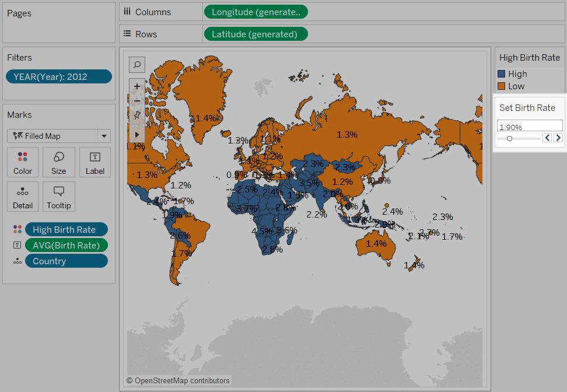The height and width of the screenshot is (392, 567).
Task: Zoom out with the map minus button
Action: (137, 101)
